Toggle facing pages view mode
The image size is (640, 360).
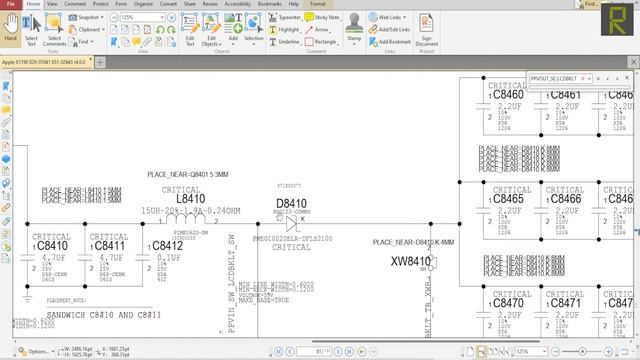tap(493, 351)
